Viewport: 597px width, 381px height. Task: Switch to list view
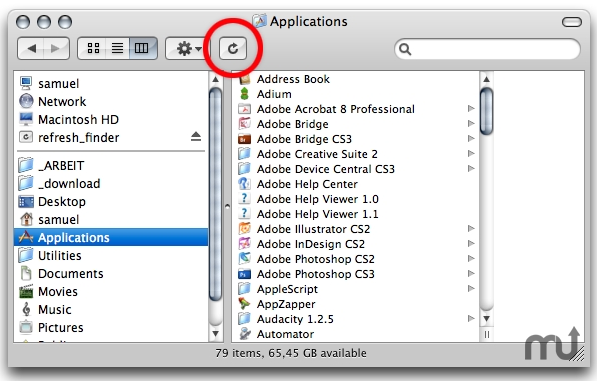click(x=117, y=48)
